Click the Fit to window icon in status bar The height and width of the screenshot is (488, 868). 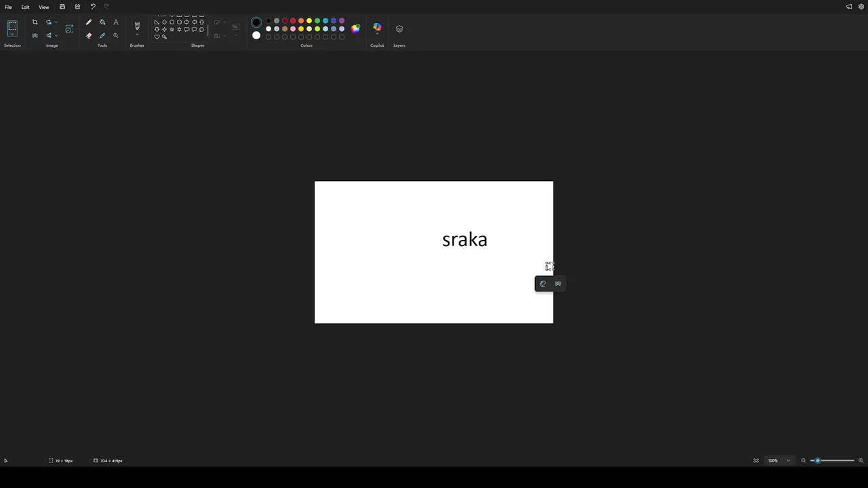coord(756,461)
